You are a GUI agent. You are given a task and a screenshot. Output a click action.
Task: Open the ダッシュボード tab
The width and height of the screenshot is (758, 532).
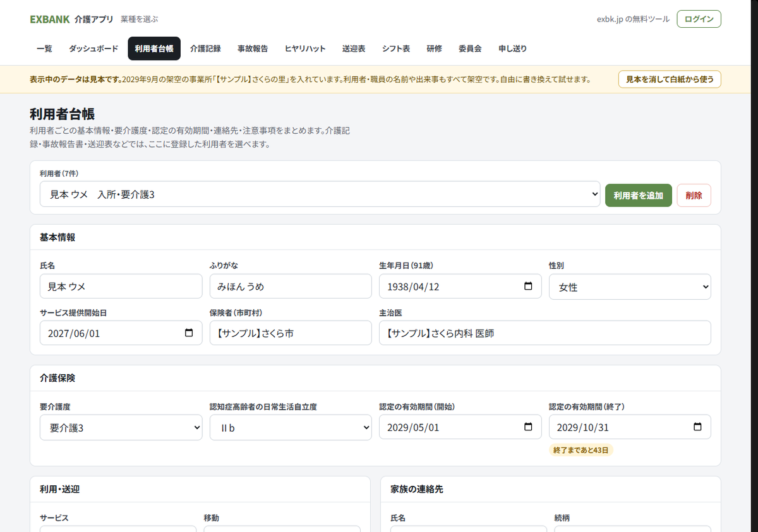[x=93, y=49]
